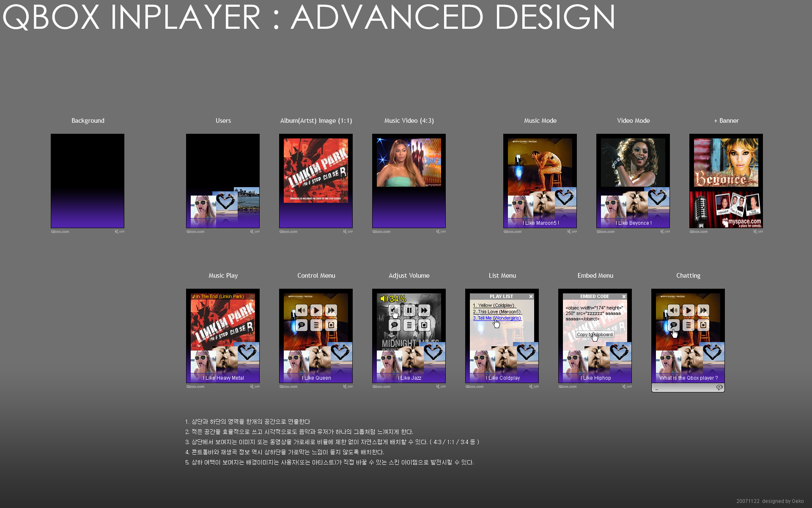Click the 'I Like Queen' caption
Image resolution: width=812 pixels, height=508 pixels.
[x=316, y=378]
